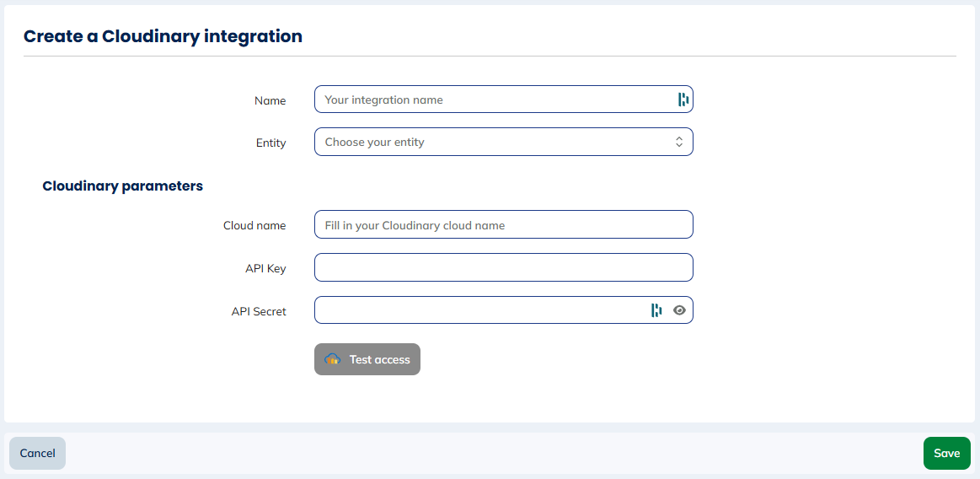Image resolution: width=980 pixels, height=479 pixels.
Task: Click the Cancel button
Action: 38,454
